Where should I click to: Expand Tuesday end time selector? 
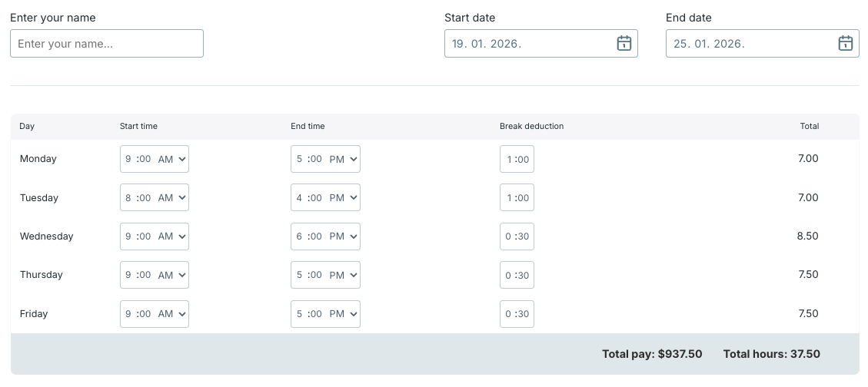[325, 197]
